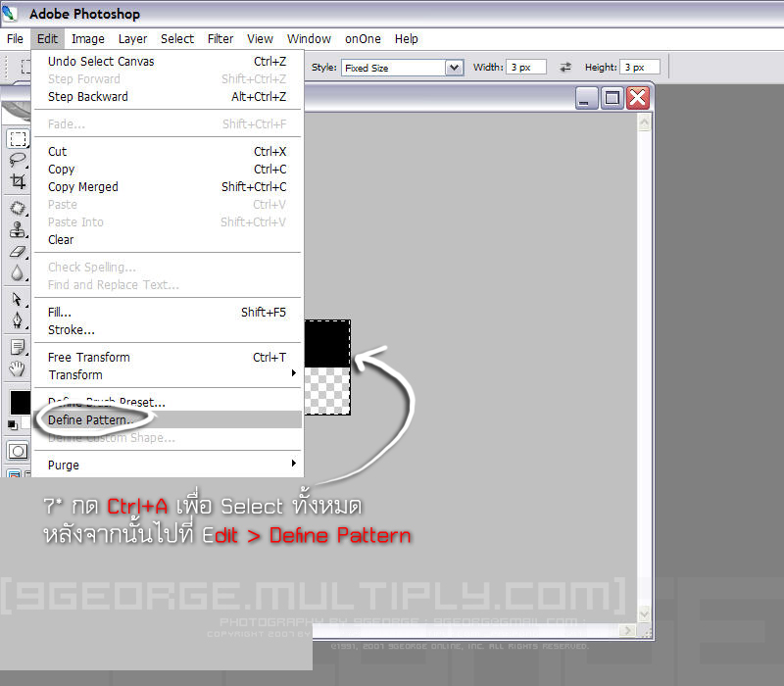Open the File menu
Viewport: 784px width, 686px height.
(x=15, y=39)
